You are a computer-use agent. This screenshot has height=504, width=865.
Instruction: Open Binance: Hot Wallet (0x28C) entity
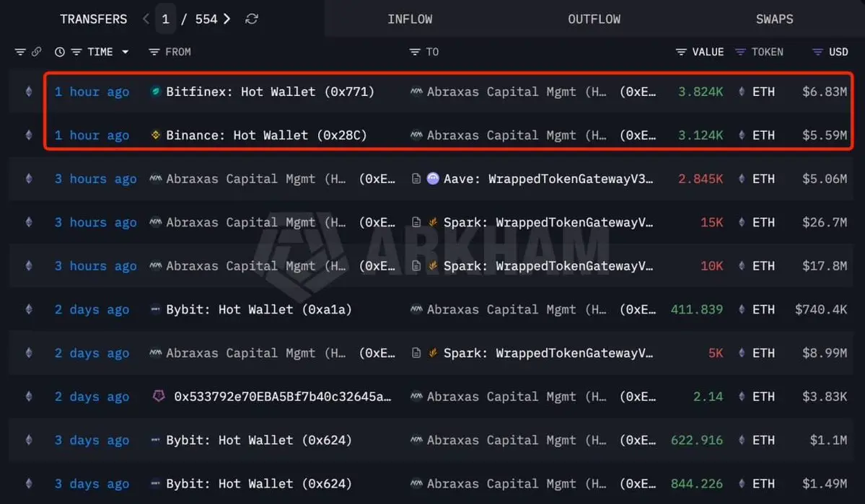tap(266, 135)
